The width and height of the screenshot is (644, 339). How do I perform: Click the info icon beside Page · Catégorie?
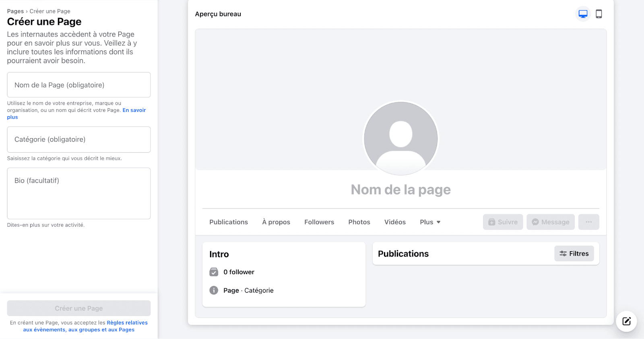tap(214, 290)
